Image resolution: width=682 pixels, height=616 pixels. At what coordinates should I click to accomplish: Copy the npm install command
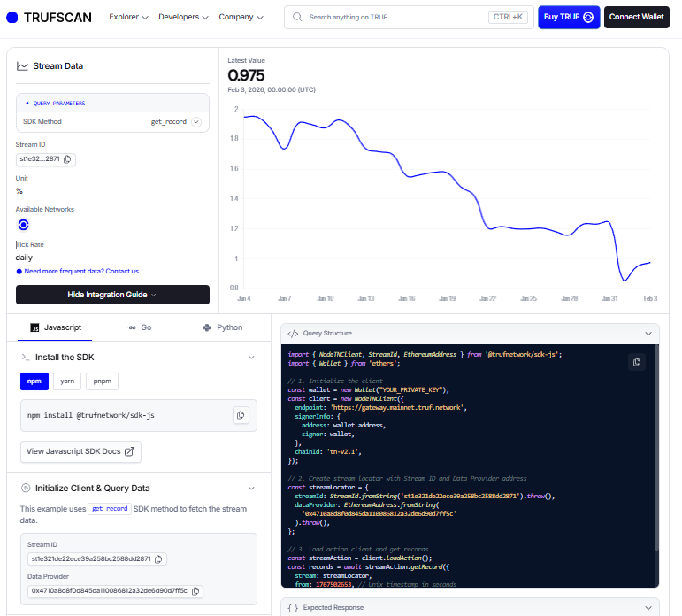pyautogui.click(x=241, y=415)
